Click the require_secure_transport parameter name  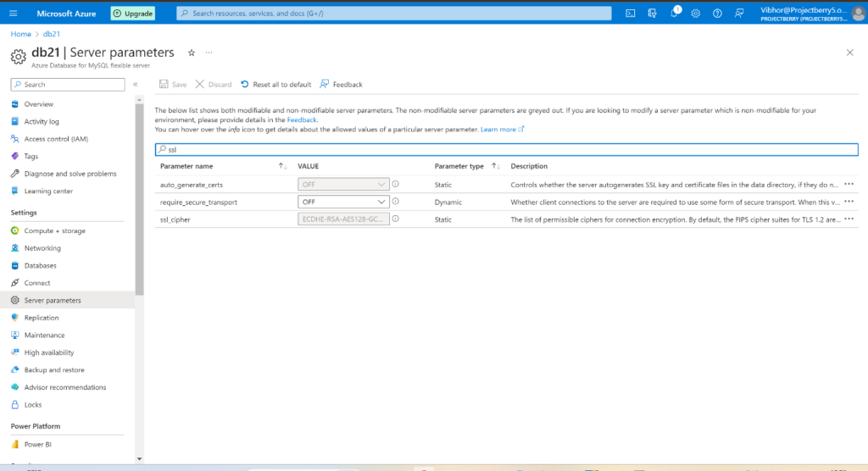[x=198, y=202]
